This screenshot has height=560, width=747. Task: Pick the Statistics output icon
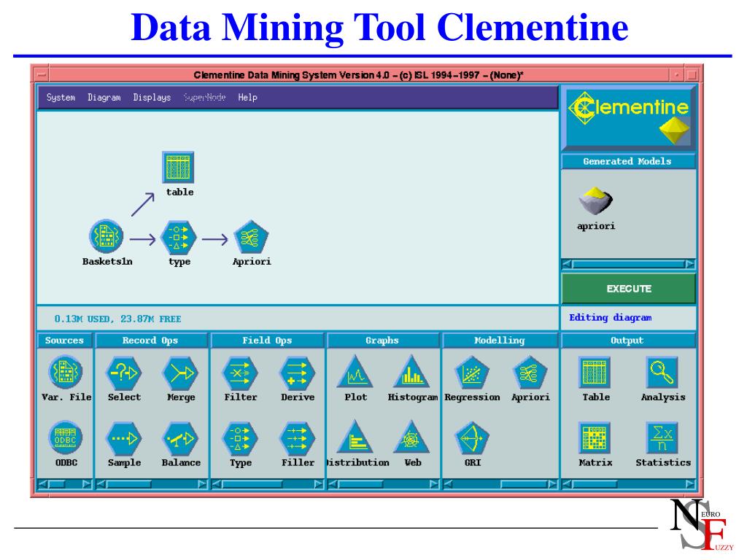662,438
